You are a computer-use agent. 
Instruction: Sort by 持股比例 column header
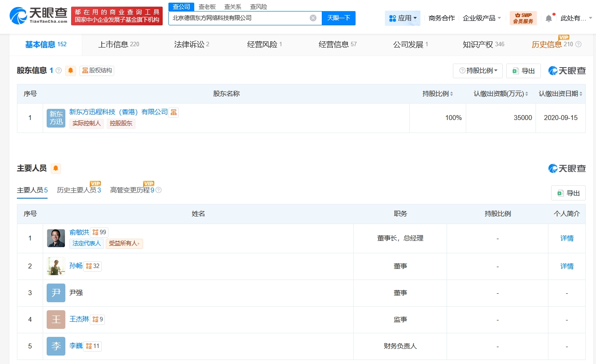pos(437,94)
